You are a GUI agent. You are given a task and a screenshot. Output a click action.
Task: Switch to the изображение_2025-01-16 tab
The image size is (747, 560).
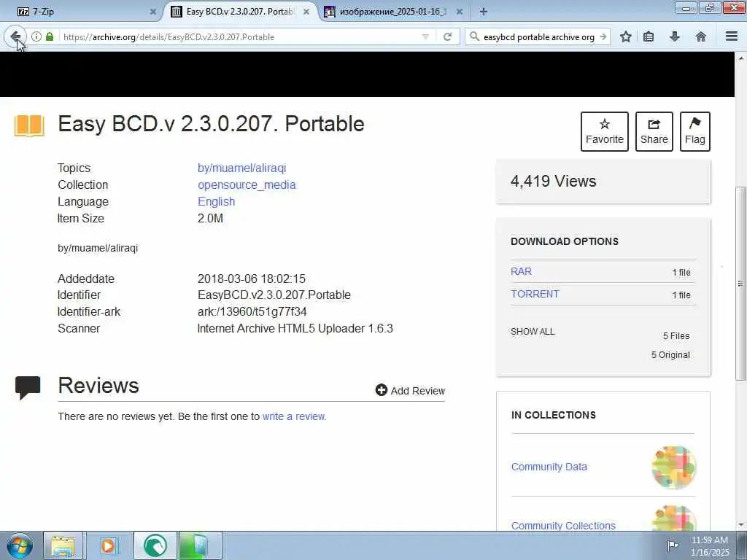point(392,12)
